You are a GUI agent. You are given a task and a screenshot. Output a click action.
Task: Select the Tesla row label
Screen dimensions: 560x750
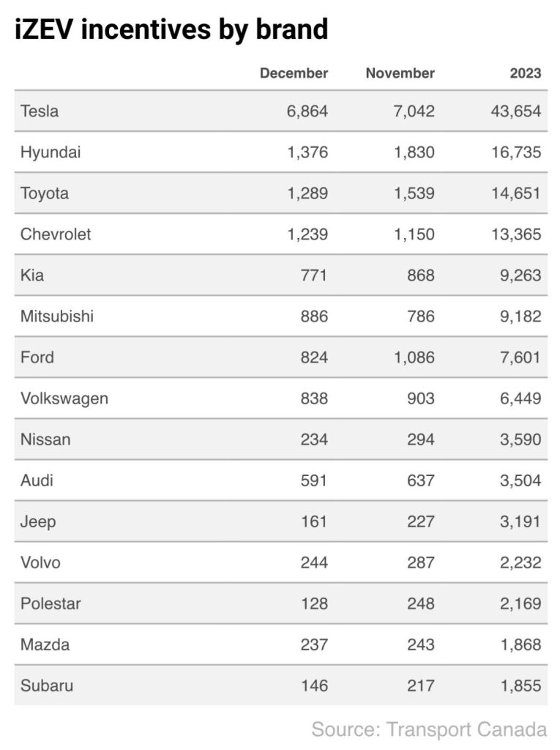point(40,111)
